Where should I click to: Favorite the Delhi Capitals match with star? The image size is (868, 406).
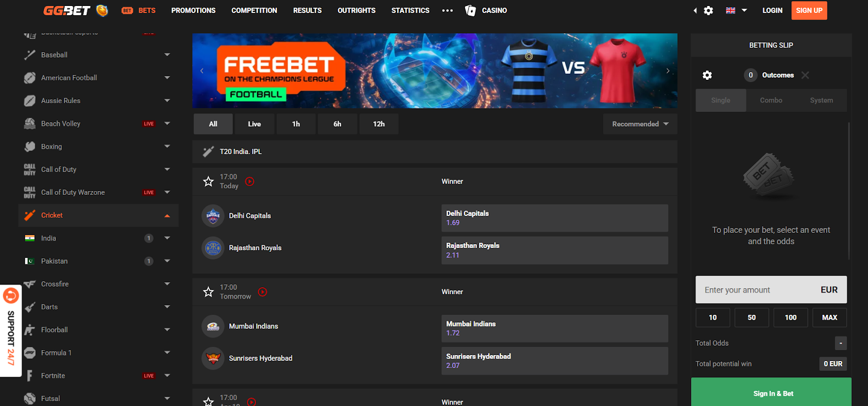(x=208, y=181)
